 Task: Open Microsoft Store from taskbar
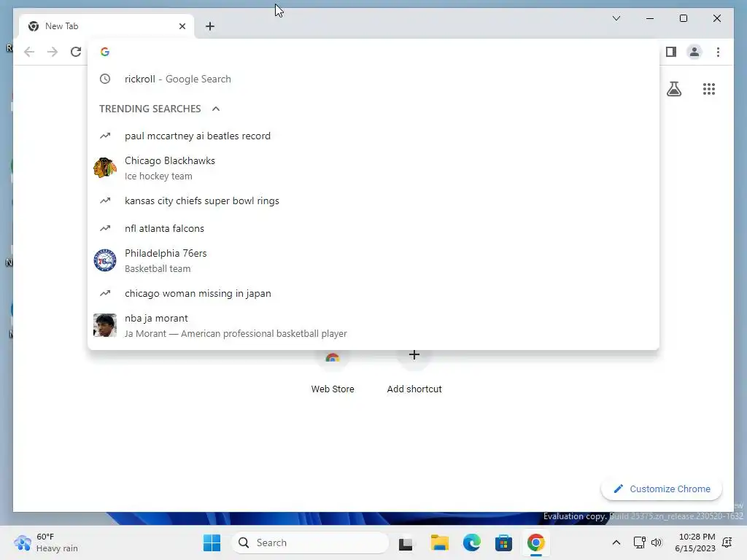(x=503, y=542)
